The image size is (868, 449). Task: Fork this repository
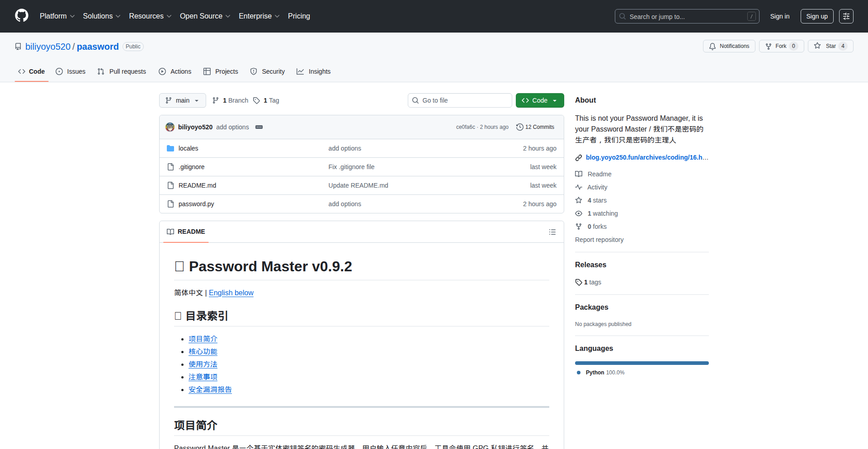pyautogui.click(x=781, y=46)
